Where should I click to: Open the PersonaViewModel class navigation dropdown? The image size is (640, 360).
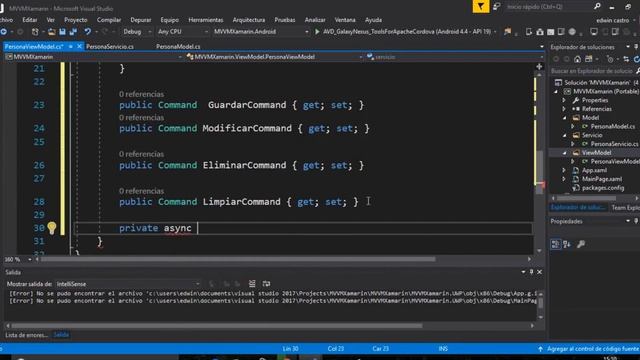click(x=274, y=57)
